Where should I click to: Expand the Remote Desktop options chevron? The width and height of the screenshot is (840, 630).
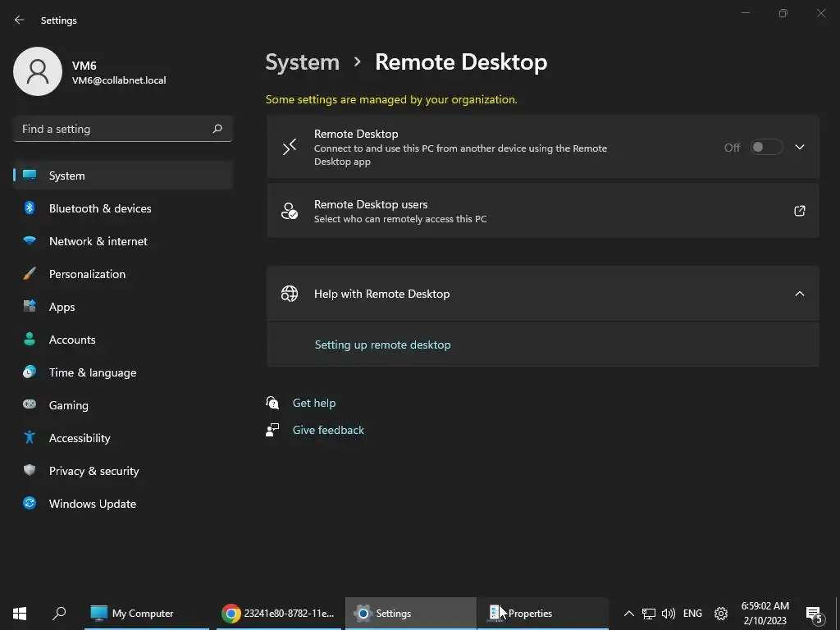pyautogui.click(x=799, y=147)
